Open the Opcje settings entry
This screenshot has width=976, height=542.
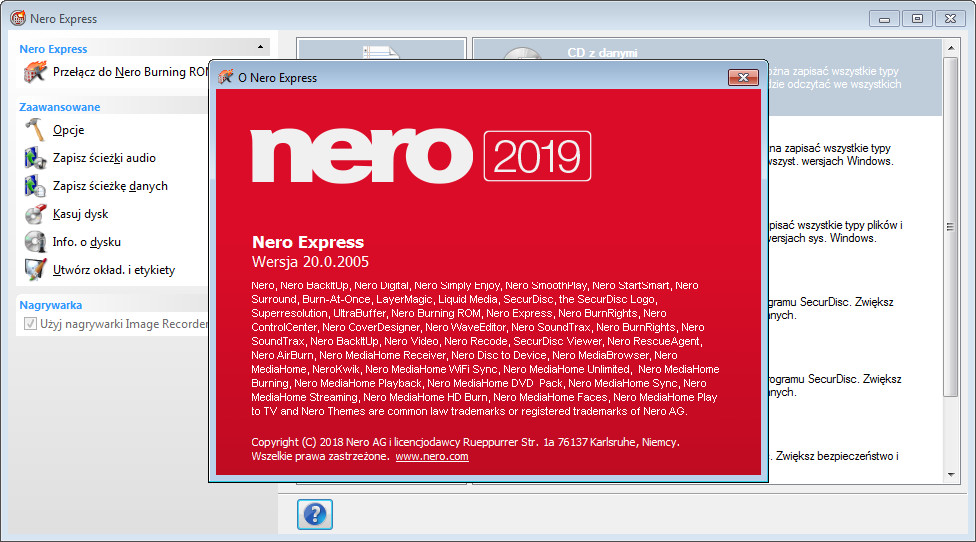coord(68,130)
